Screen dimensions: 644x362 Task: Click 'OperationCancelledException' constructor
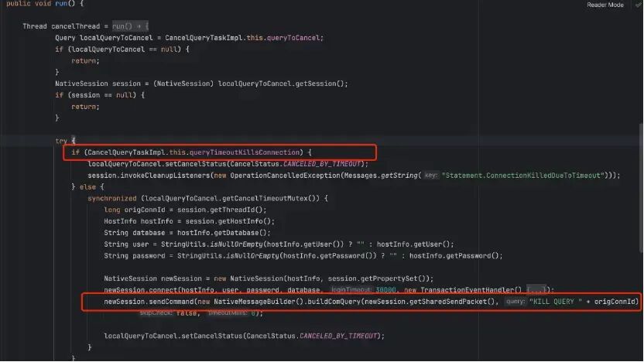[285, 176]
